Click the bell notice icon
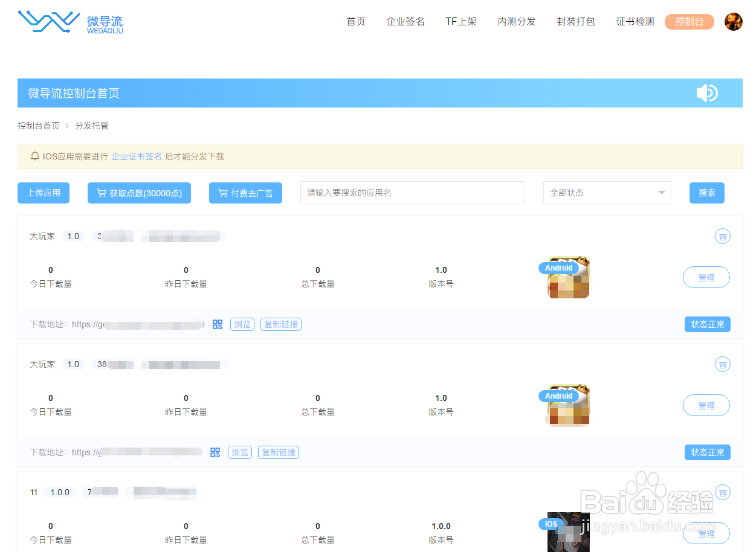 click(35, 156)
